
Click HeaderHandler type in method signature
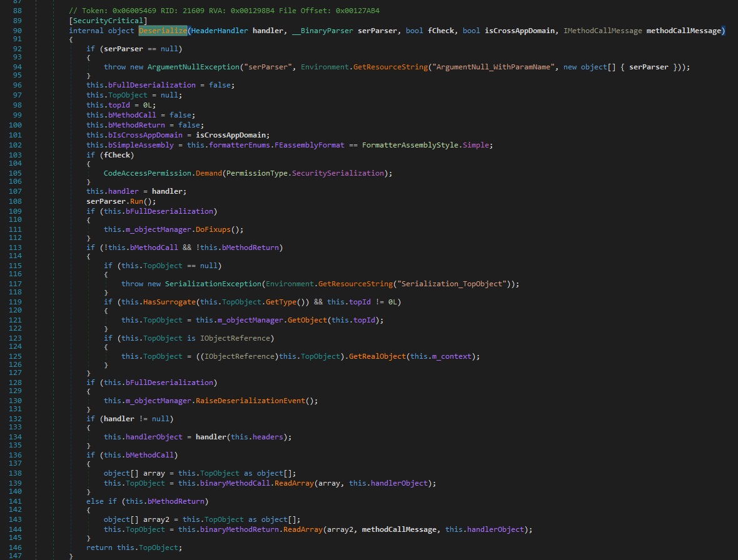(x=220, y=31)
